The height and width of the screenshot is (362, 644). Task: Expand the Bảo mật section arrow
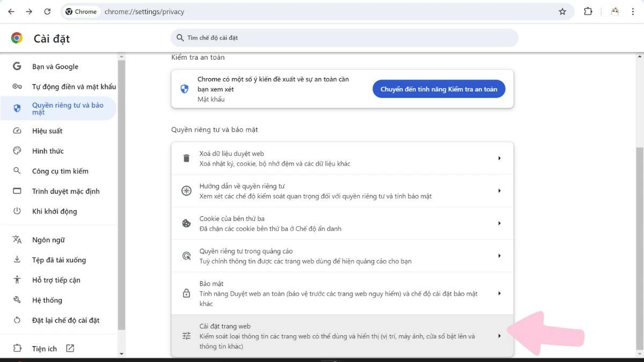499,293
